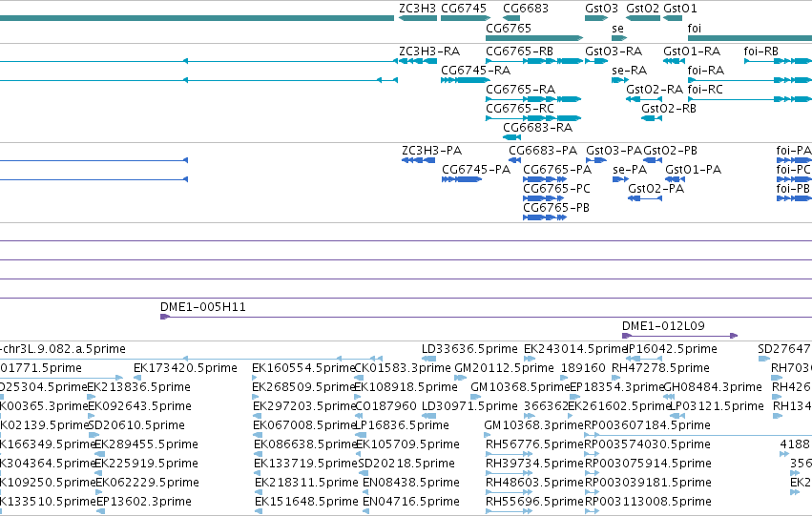The height and width of the screenshot is (516, 812).
Task: Click the EP13602.3prime EST label
Action: pyautogui.click(x=144, y=502)
